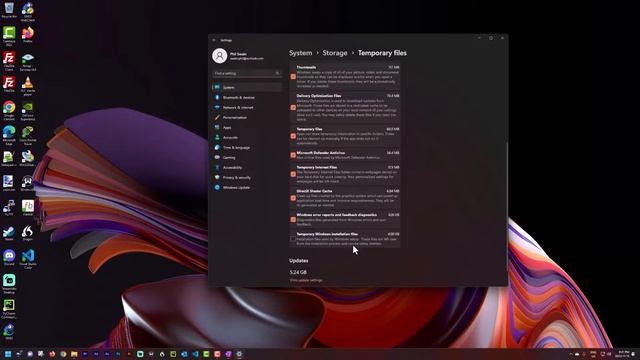Click System in the breadcrumb
640x360 pixels.
pyautogui.click(x=300, y=53)
